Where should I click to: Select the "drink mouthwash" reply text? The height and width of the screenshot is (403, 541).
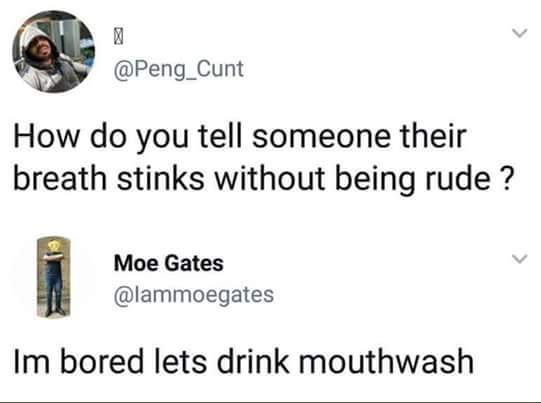point(345,361)
